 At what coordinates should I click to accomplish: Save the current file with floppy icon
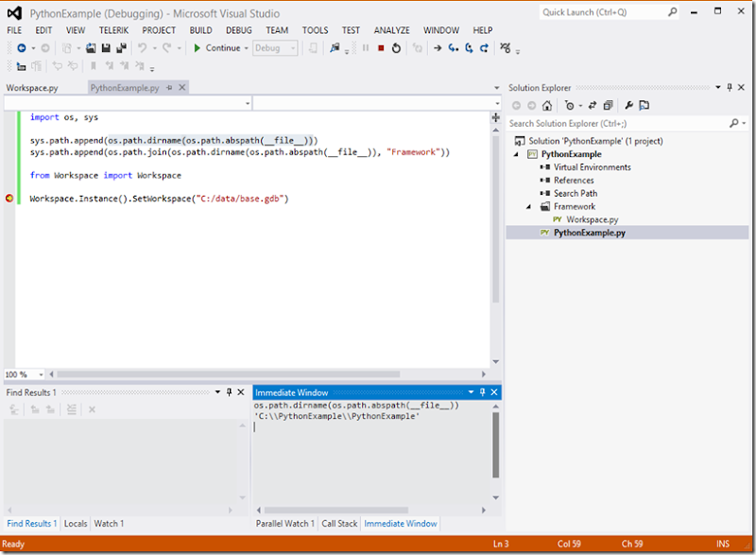click(106, 47)
